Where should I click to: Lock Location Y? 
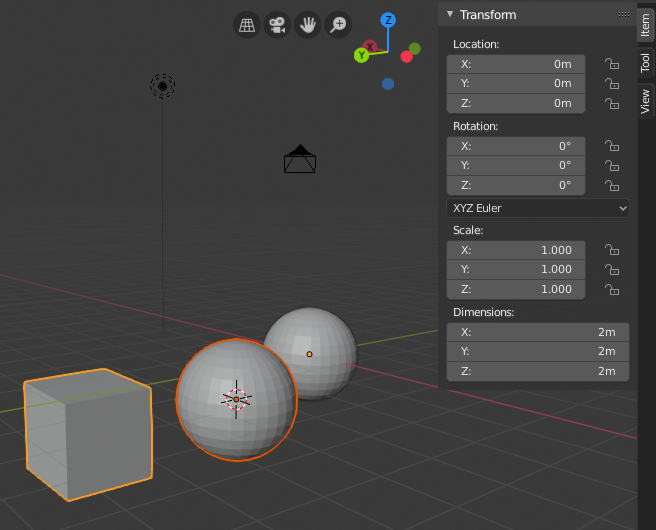[612, 84]
